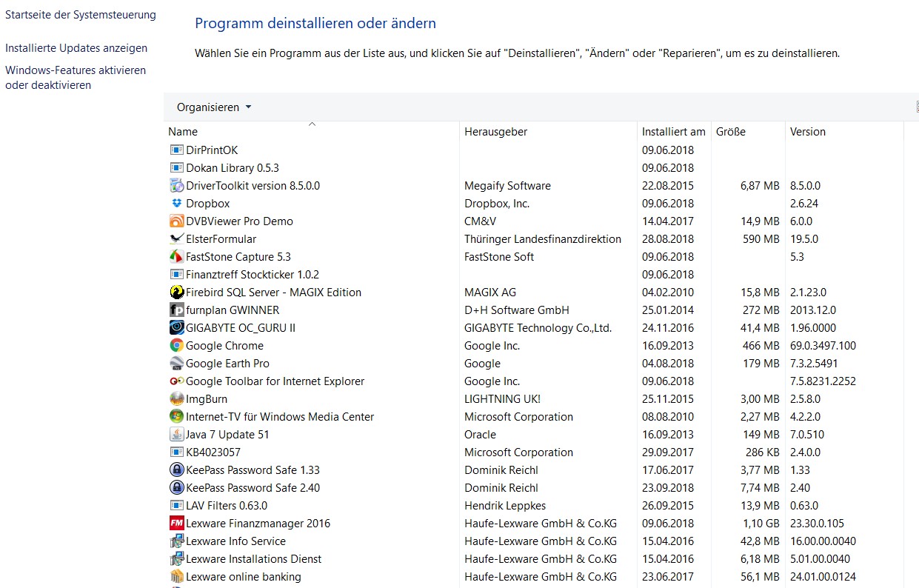Select the Lexware Info Service icon
This screenshot has width=919, height=588.
pyautogui.click(x=176, y=541)
